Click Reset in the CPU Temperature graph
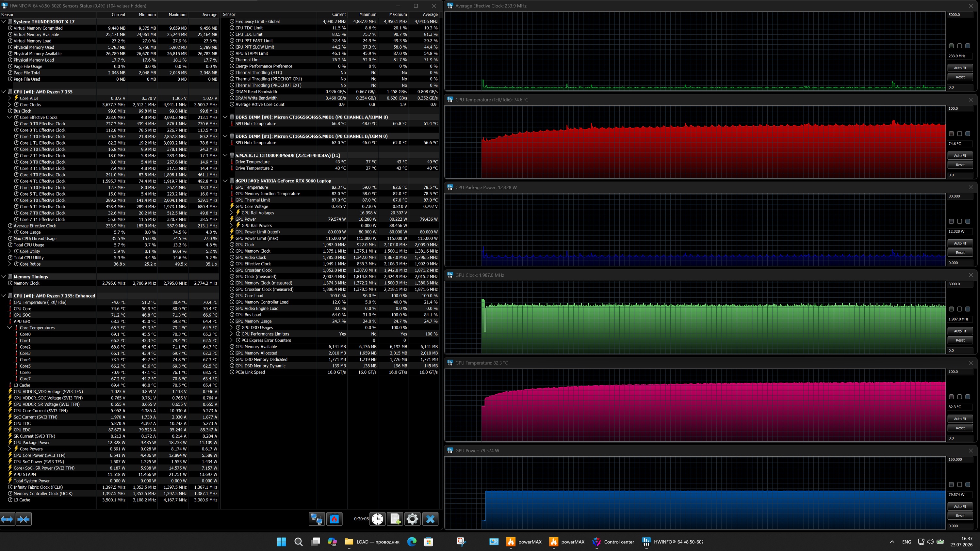Screen dimensions: 980x551 tap(960, 165)
